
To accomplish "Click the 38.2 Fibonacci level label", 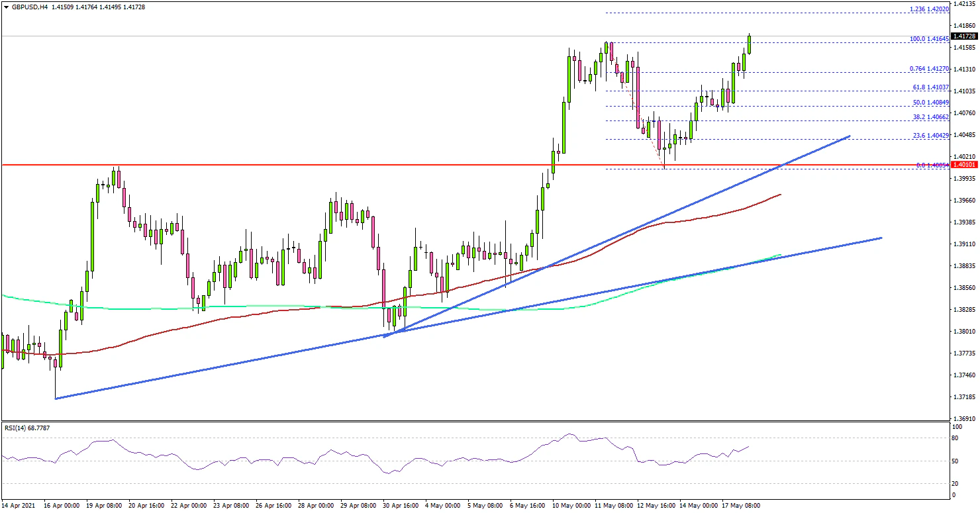I will [931, 117].
